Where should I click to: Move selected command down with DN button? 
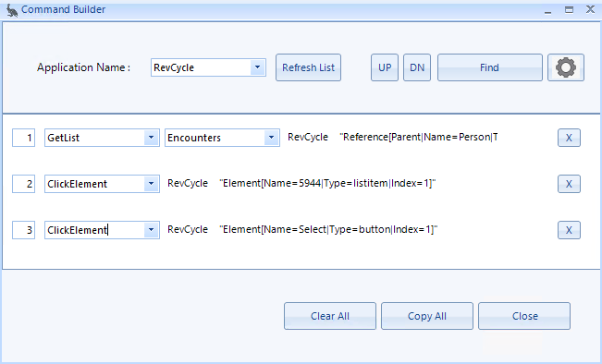[417, 67]
